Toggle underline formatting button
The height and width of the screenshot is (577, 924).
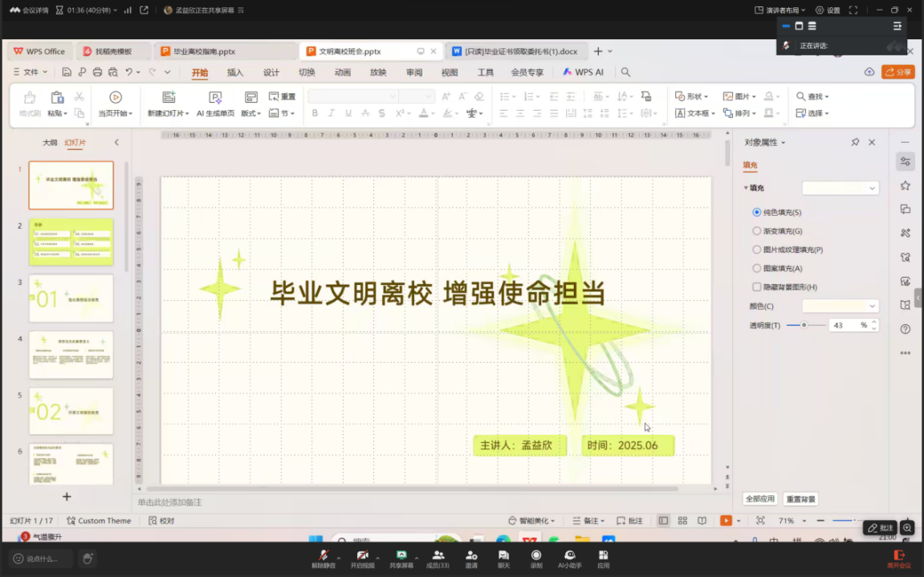(x=348, y=113)
